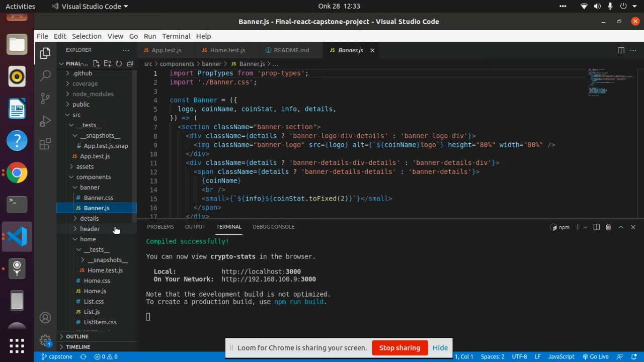Switch git branch via capstone status item

pos(56,356)
